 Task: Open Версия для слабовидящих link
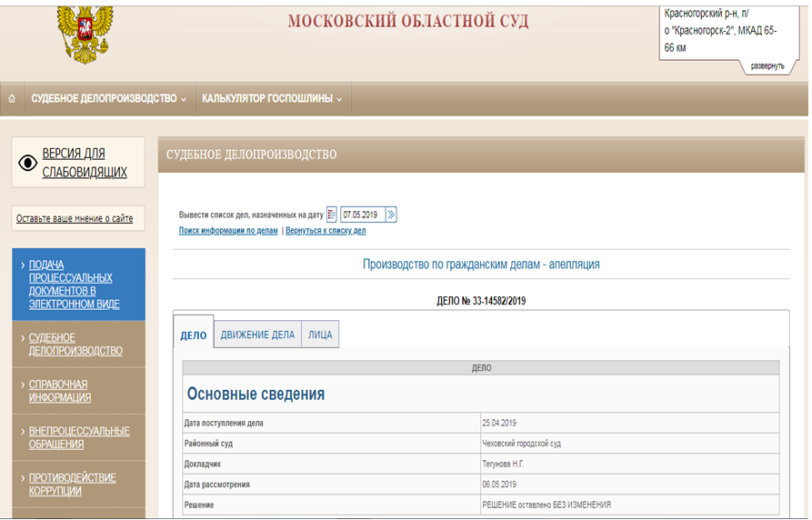(x=85, y=163)
